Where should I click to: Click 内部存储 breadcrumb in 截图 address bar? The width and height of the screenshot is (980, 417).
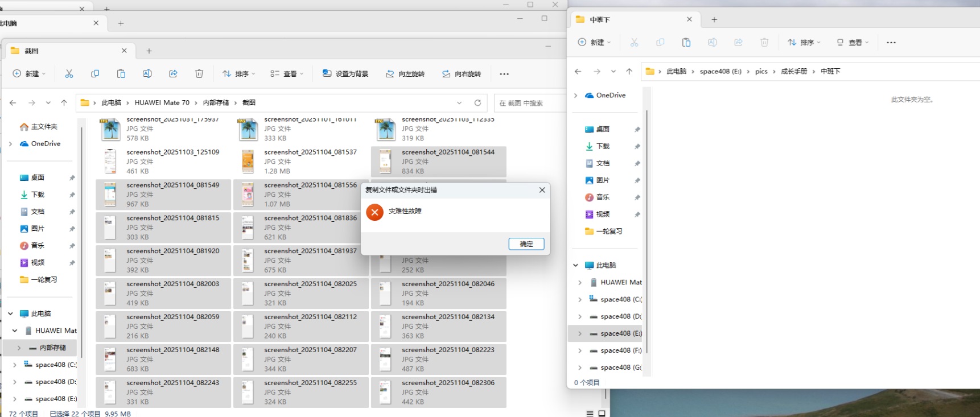tap(216, 103)
